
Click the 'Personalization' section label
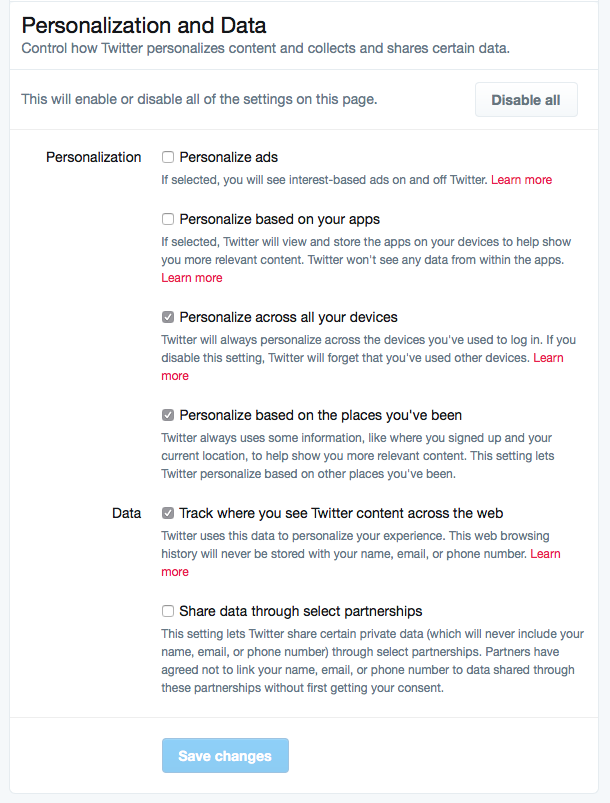94,157
